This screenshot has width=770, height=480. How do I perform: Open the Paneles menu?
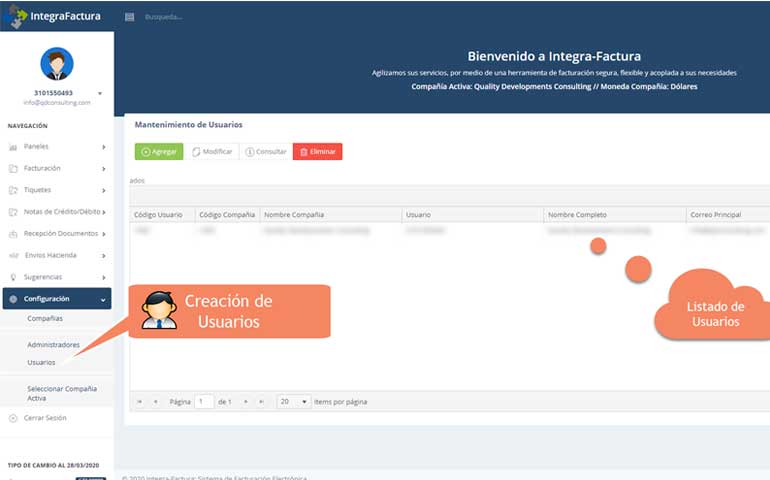tap(36, 146)
